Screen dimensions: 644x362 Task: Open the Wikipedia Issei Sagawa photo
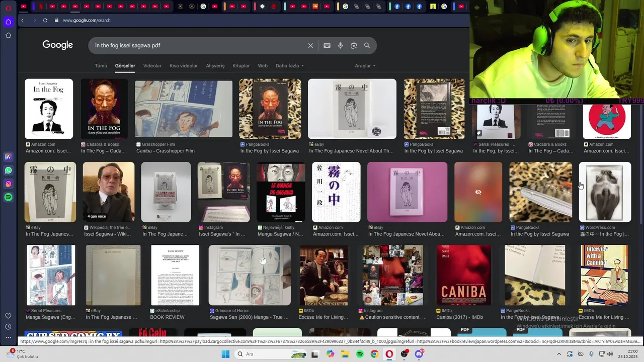click(109, 192)
